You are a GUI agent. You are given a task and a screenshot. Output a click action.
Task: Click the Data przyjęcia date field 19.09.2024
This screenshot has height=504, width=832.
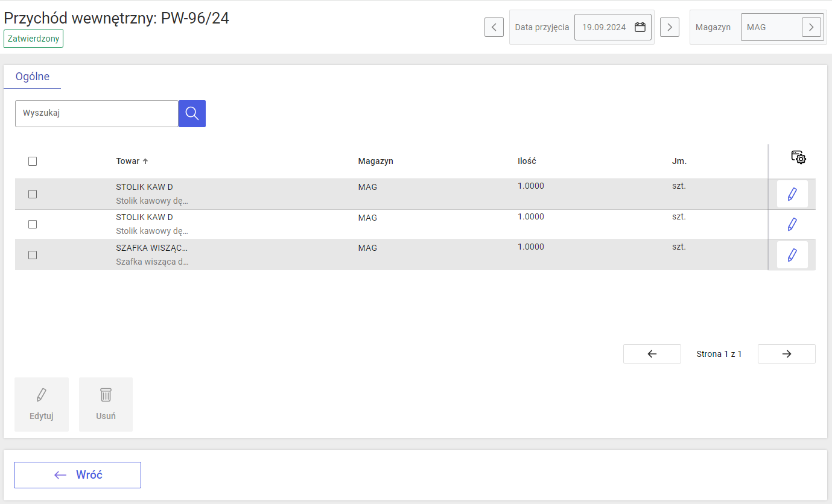pyautogui.click(x=613, y=27)
